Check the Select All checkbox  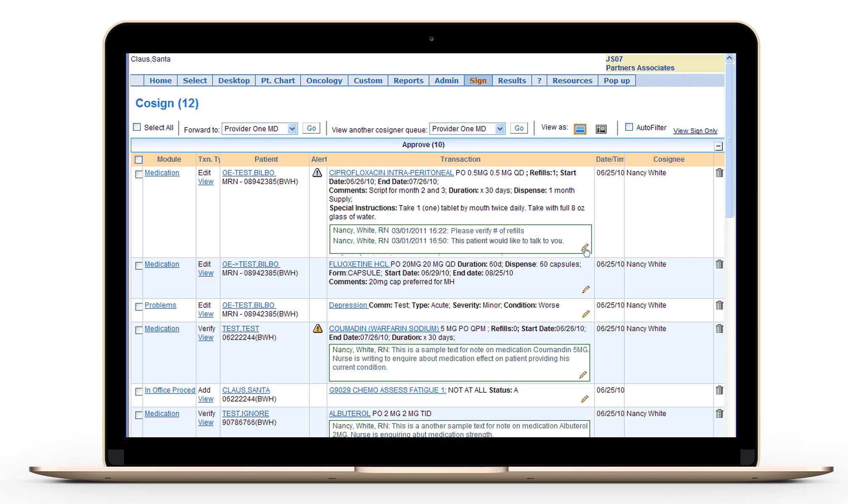(137, 127)
